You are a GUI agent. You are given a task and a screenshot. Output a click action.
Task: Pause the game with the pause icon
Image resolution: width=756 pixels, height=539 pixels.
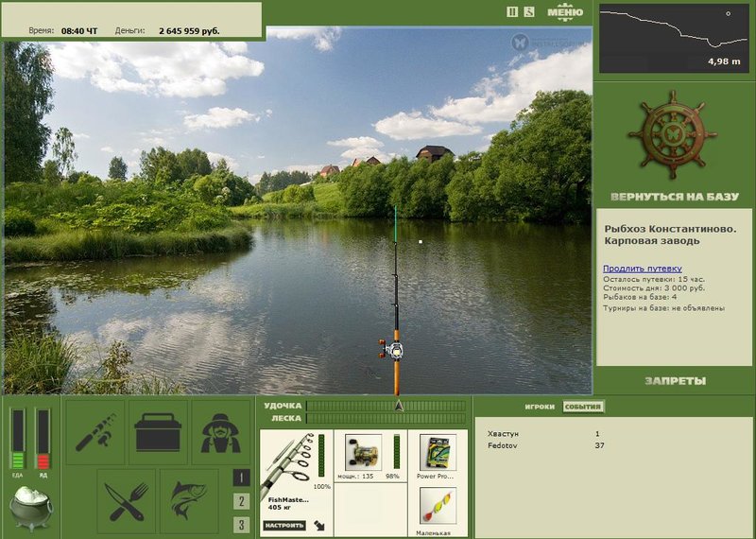tap(512, 12)
